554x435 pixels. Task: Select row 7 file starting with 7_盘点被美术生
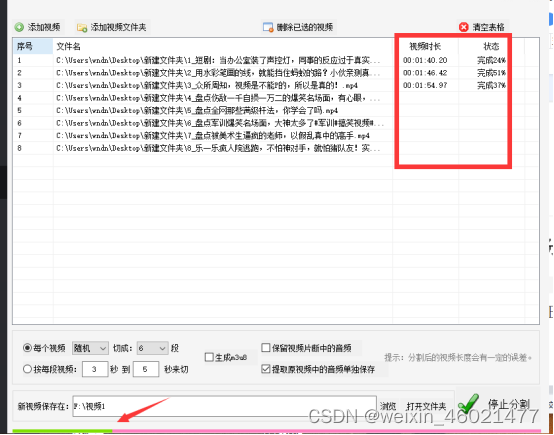(x=213, y=136)
